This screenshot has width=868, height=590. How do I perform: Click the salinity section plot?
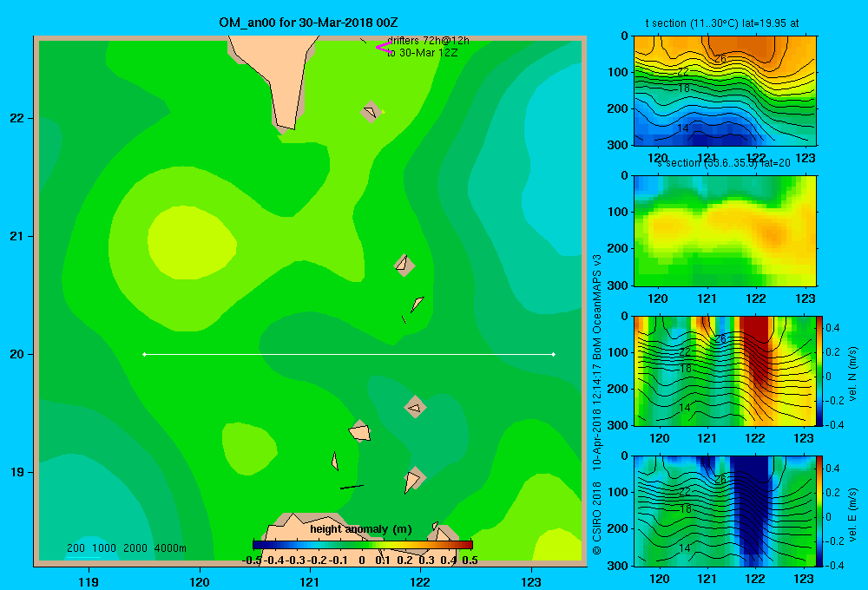point(725,231)
